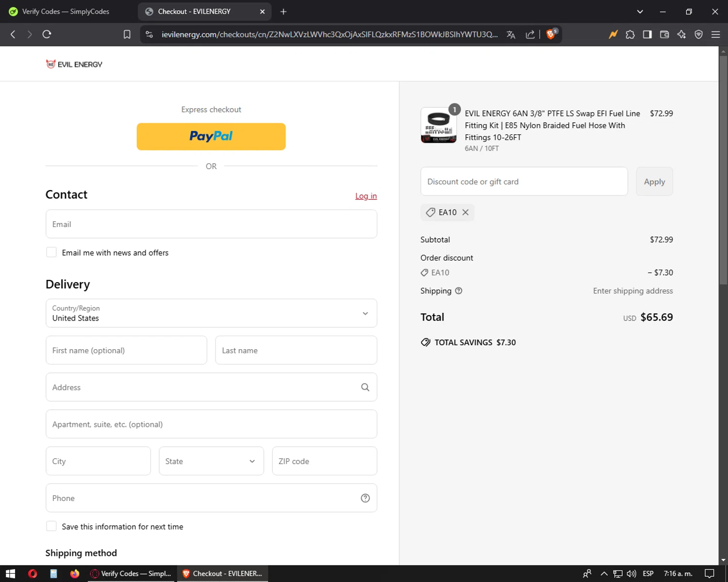Screen dimensions: 728x582
Task: Click the Apply discount button
Action: [x=654, y=181]
